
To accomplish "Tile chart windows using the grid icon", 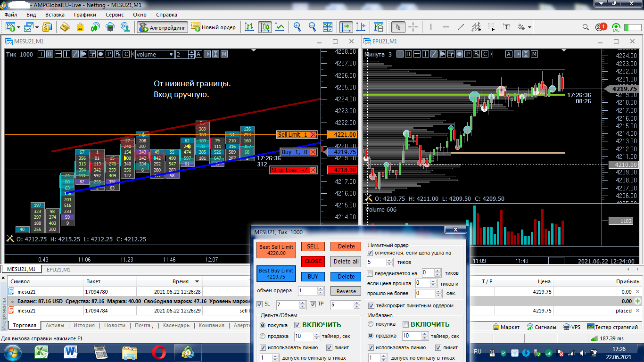I will tap(328, 27).
